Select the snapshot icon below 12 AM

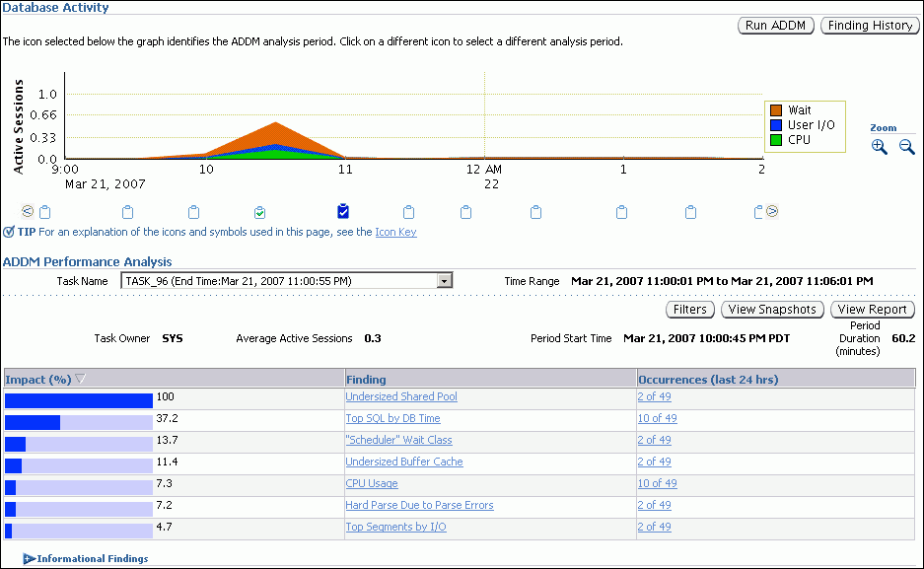465,212
